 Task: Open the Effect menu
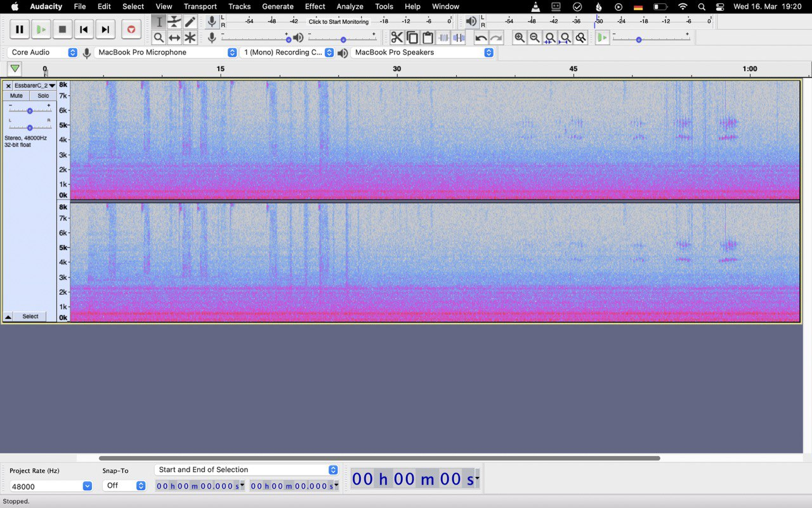click(x=315, y=6)
